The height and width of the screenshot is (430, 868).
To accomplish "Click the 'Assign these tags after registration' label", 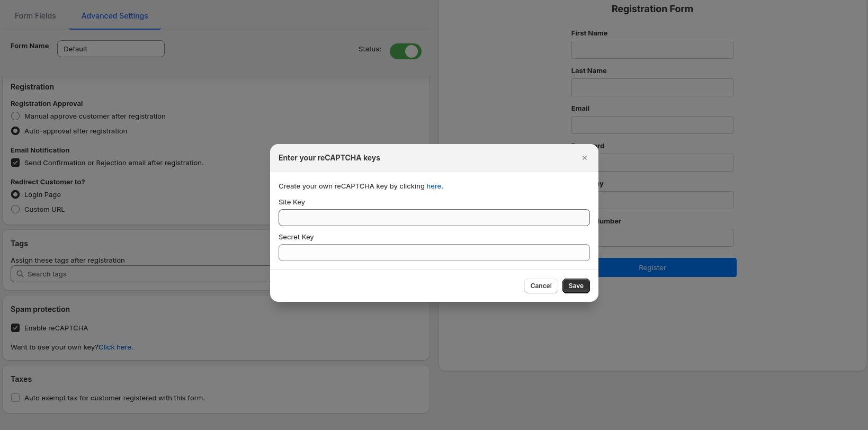I will pos(68,261).
